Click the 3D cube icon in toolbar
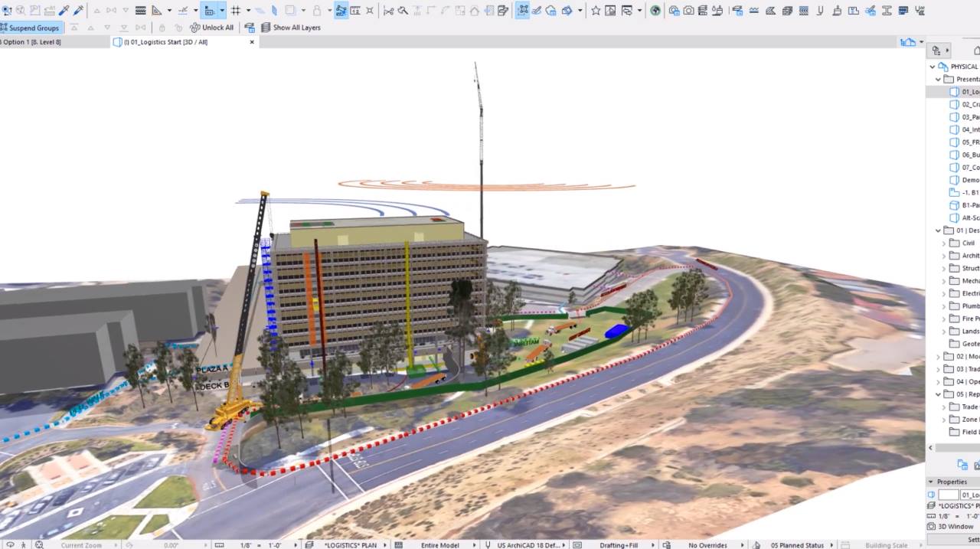 tap(786, 11)
